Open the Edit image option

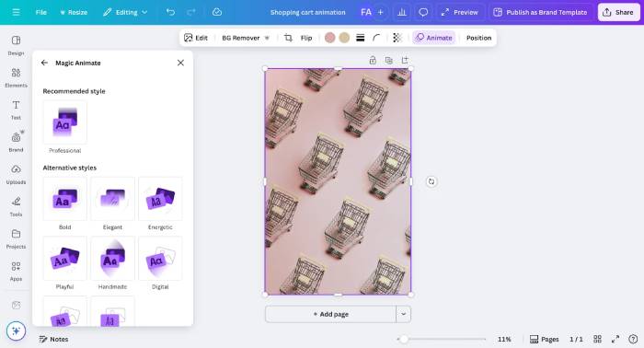[196, 38]
